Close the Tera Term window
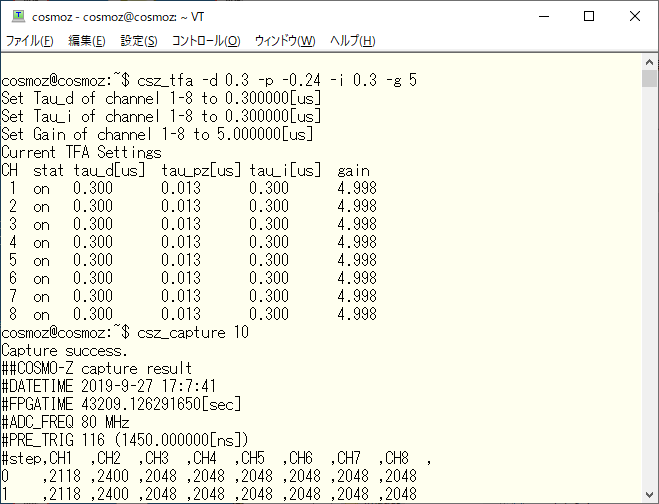This screenshot has height=504, width=659. [x=635, y=16]
